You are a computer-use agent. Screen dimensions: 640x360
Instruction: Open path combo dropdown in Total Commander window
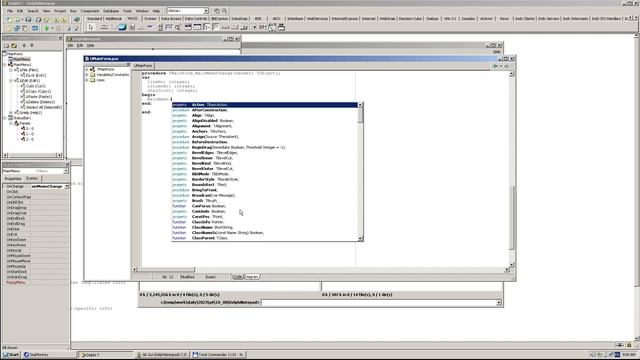click(498, 303)
